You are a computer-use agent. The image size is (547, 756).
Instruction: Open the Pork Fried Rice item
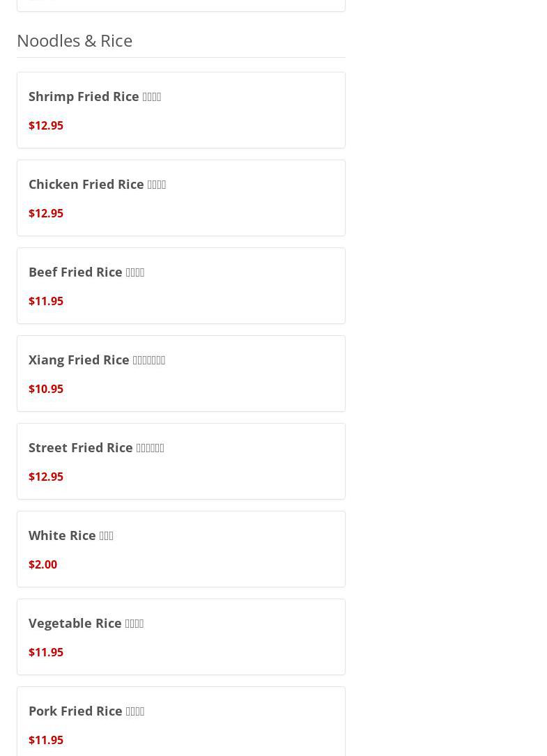[181, 721]
